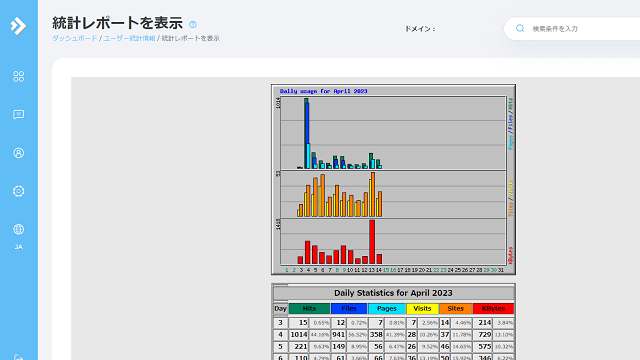This screenshot has height=360, width=640.
Task: Click the logout icon at sidebar bottom
Action: pos(18,358)
